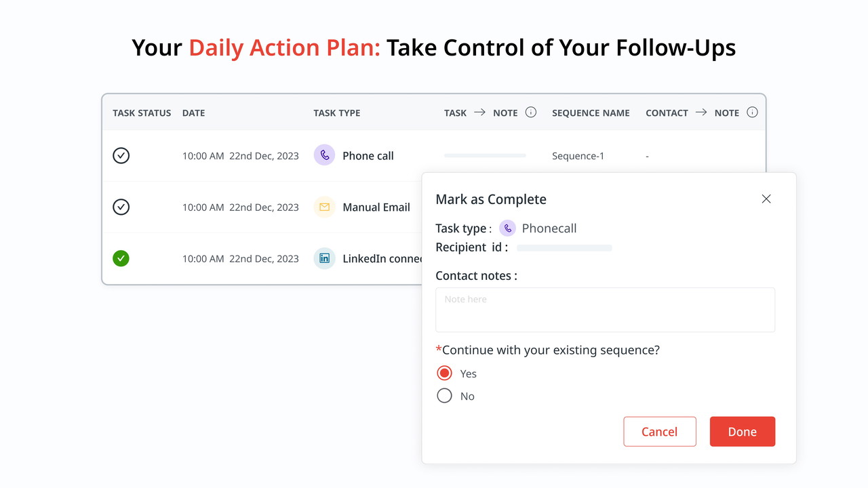Click the info icon beside Task Note header
The width and height of the screenshot is (868, 488).
(531, 113)
